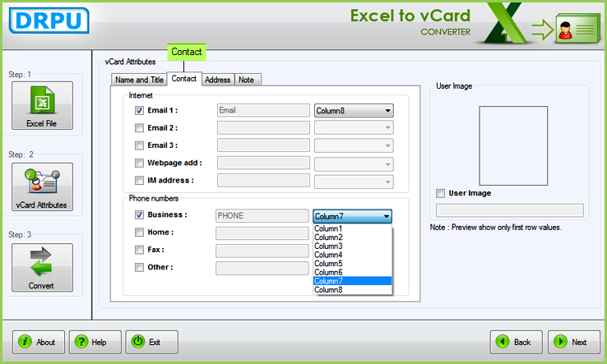Open the IM address column dropdown
Viewport: 607px width, 364px height.
[x=354, y=182]
